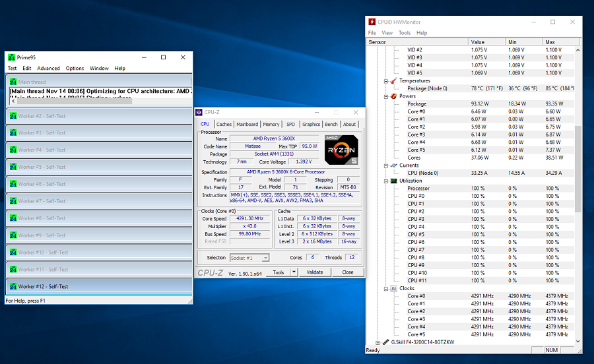The image size is (594, 364).
Task: Open the Help menu in Prime95
Action: [x=119, y=68]
